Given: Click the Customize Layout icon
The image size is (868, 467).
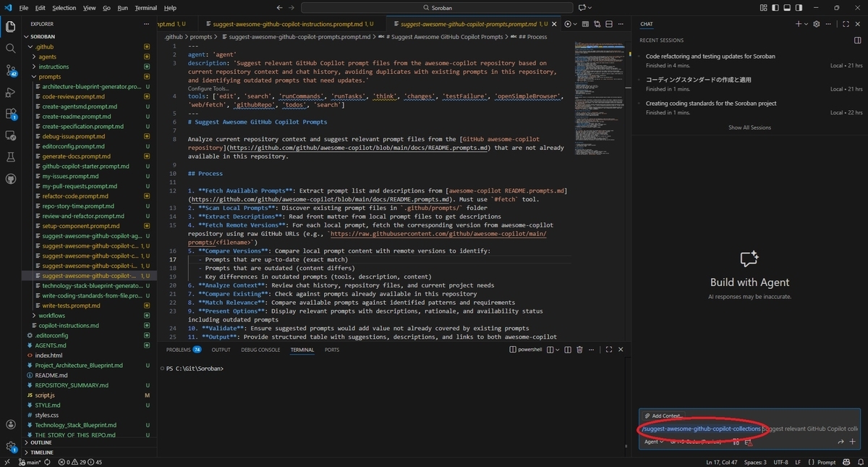Looking at the screenshot, I should pyautogui.click(x=763, y=8).
